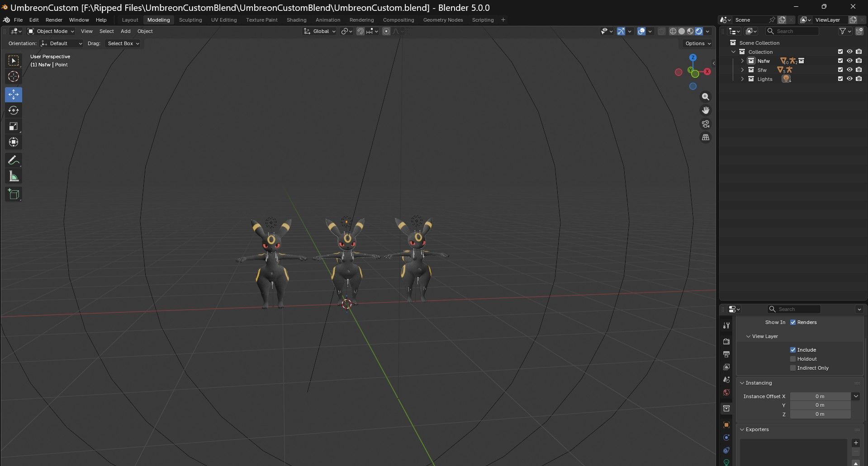Open the World properties tab
Screen dimensions: 868x466
(x=726, y=392)
